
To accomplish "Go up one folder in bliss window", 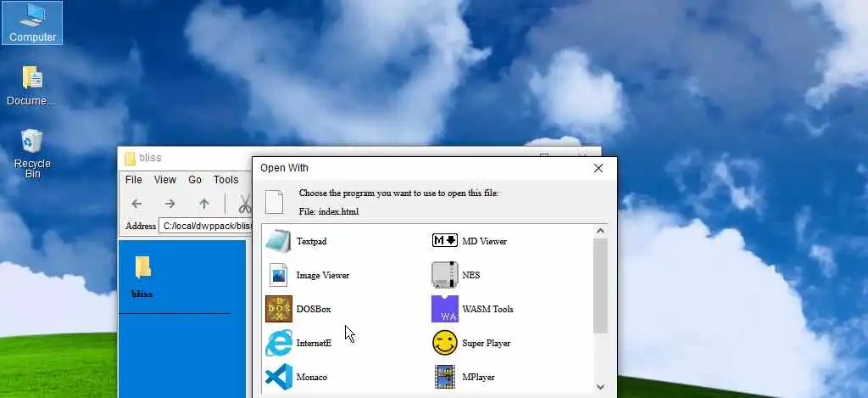I will (x=204, y=204).
